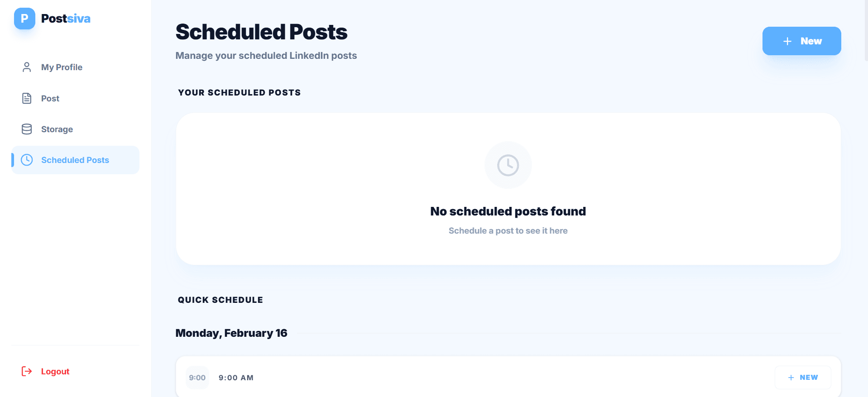Click NEW label for the 9:00 AM slot
The image size is (868, 397).
pyautogui.click(x=809, y=378)
